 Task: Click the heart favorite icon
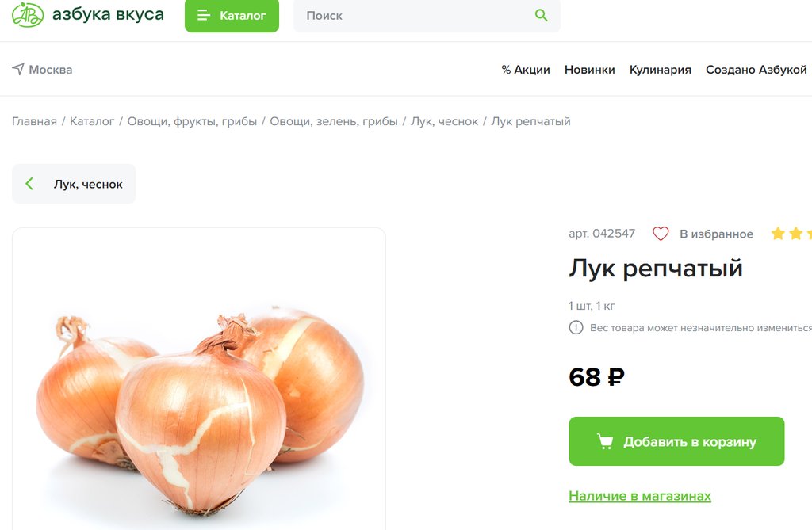coord(661,234)
